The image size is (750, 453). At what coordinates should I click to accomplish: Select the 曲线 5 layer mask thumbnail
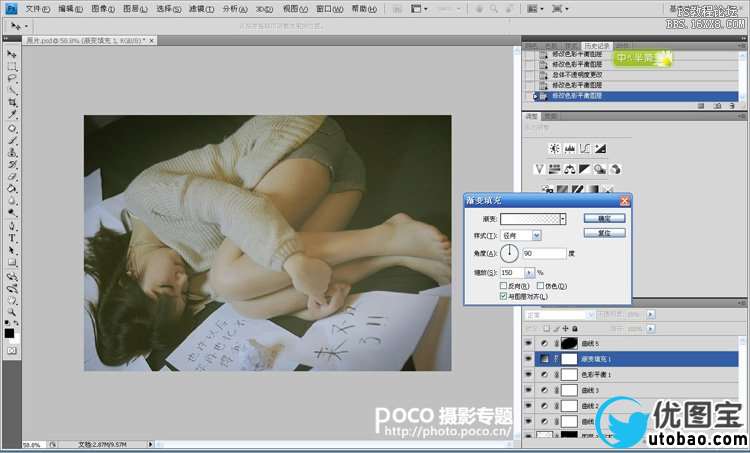click(x=569, y=343)
